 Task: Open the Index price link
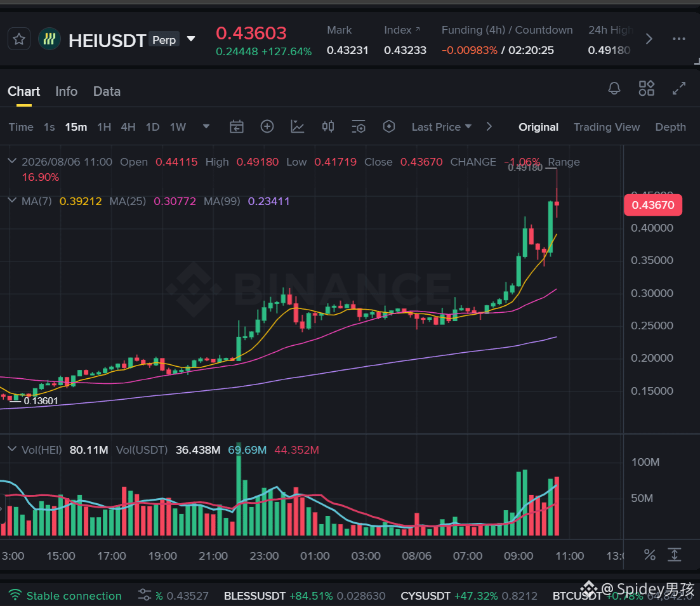402,30
